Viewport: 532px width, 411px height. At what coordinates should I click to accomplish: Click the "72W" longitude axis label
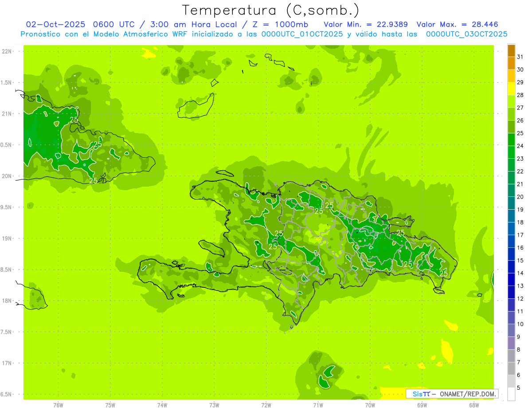[x=266, y=405]
